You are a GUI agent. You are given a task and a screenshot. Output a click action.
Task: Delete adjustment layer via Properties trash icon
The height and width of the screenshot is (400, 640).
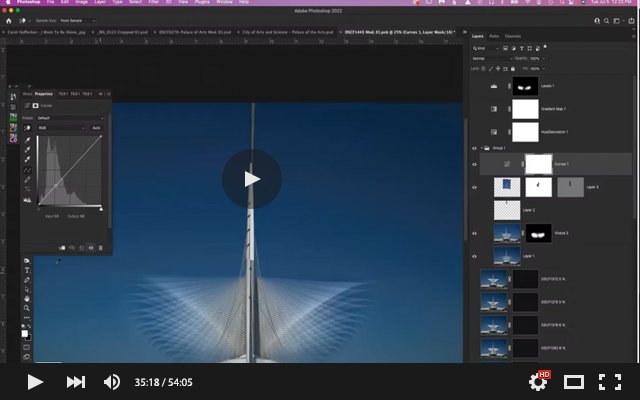pyautogui.click(x=101, y=248)
